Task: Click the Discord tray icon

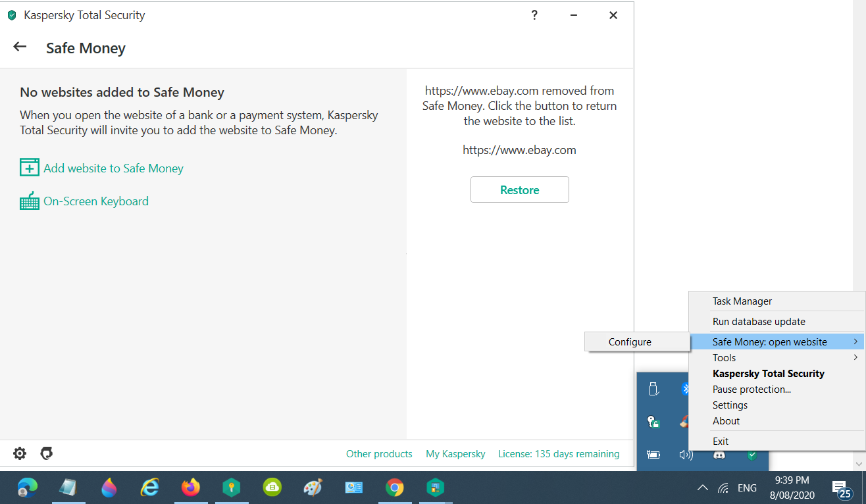Action: [x=719, y=454]
